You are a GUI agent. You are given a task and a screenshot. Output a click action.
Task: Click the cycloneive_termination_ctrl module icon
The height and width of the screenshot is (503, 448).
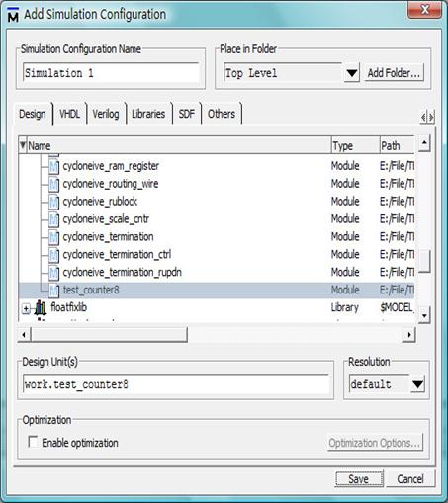(53, 255)
